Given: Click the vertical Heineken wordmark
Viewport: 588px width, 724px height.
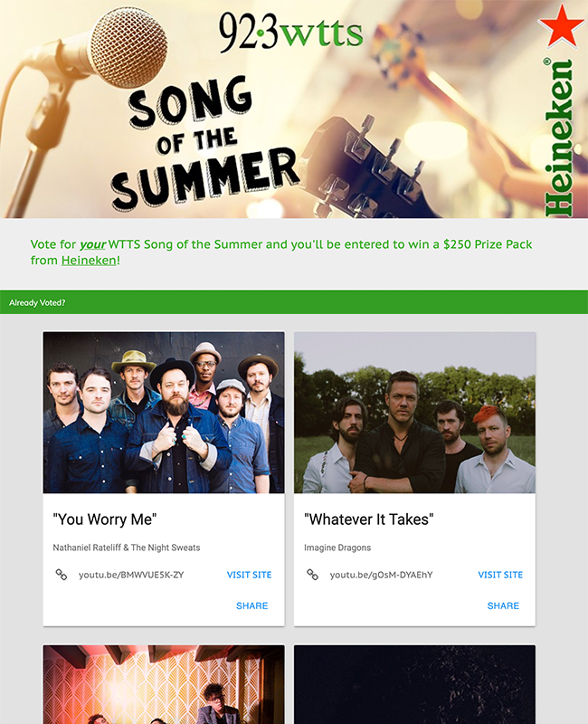Looking at the screenshot, I should pos(559,138).
